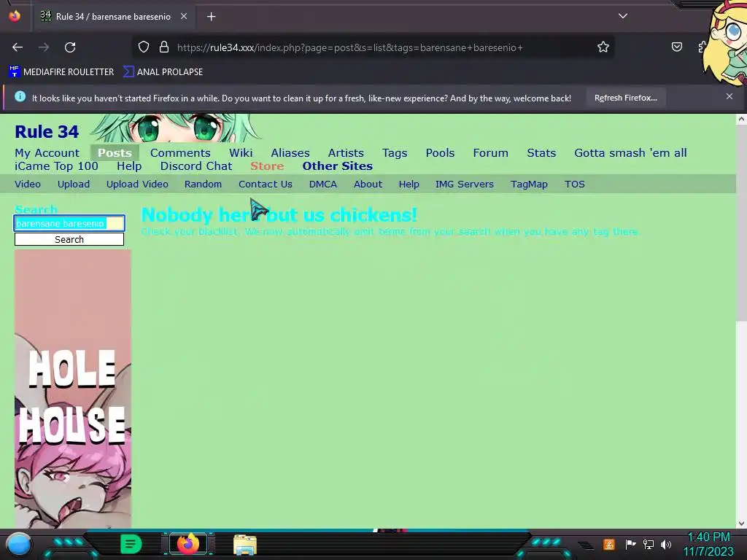Open the Artists page
Image resolution: width=747 pixels, height=560 pixels.
coord(346,153)
